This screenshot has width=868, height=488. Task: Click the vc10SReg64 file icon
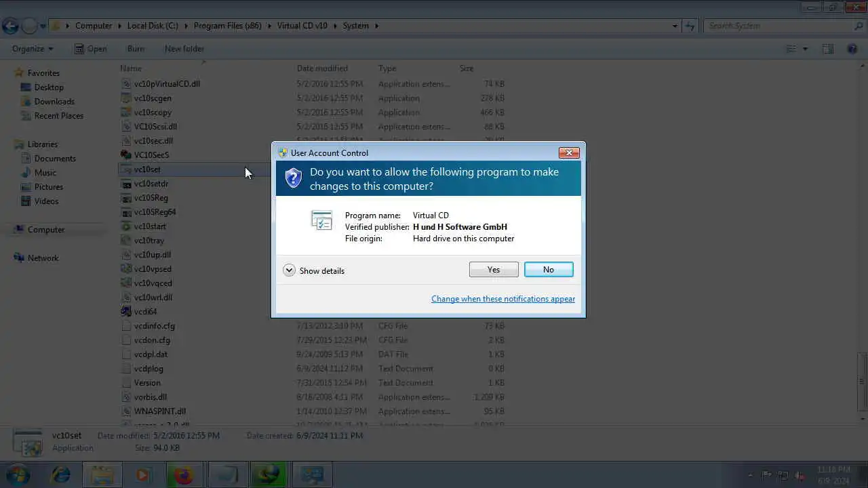(126, 212)
